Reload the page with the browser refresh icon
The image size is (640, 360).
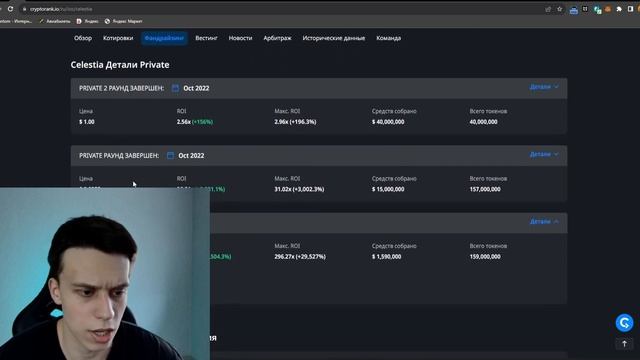click(10, 9)
